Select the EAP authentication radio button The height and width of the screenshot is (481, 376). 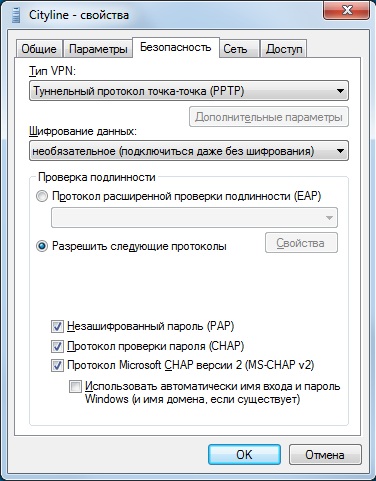coord(42,196)
